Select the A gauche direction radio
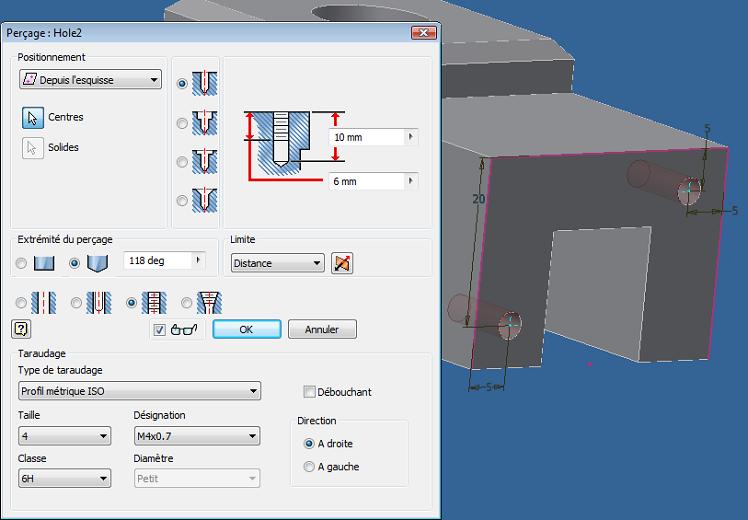Screen dimensions: 748x520 coord(309,467)
